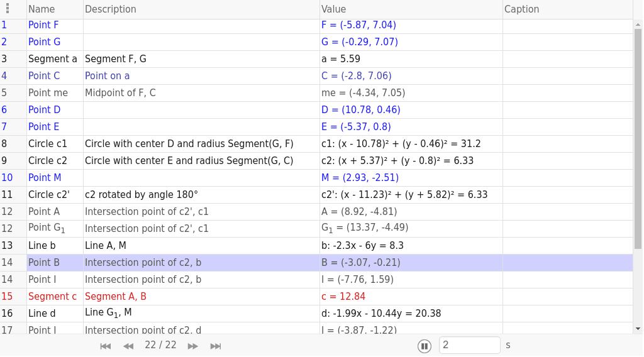This screenshot has height=357, width=644.
Task: Select the Circle c2' row name
Action: 49,194
